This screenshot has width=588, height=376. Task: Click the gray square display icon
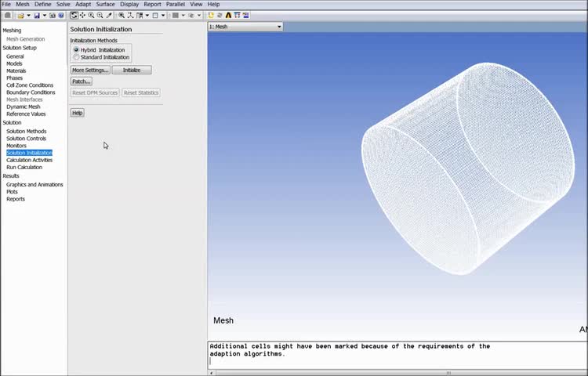point(175,16)
